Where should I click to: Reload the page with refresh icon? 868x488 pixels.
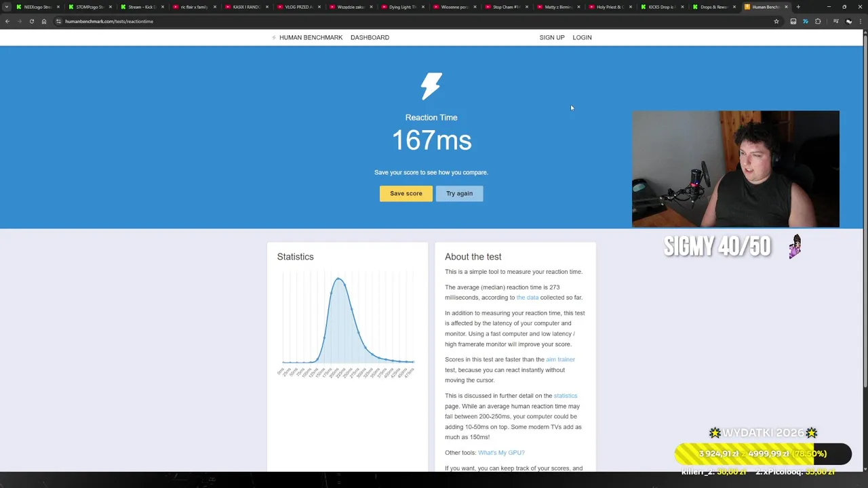coord(31,21)
